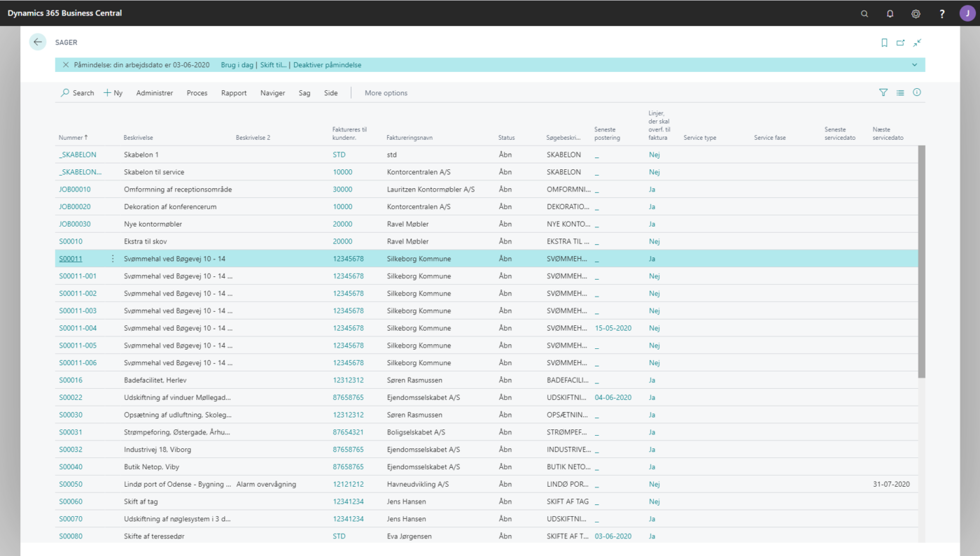The image size is (980, 556).
Task: Open the Service fase column header
Action: coord(770,138)
